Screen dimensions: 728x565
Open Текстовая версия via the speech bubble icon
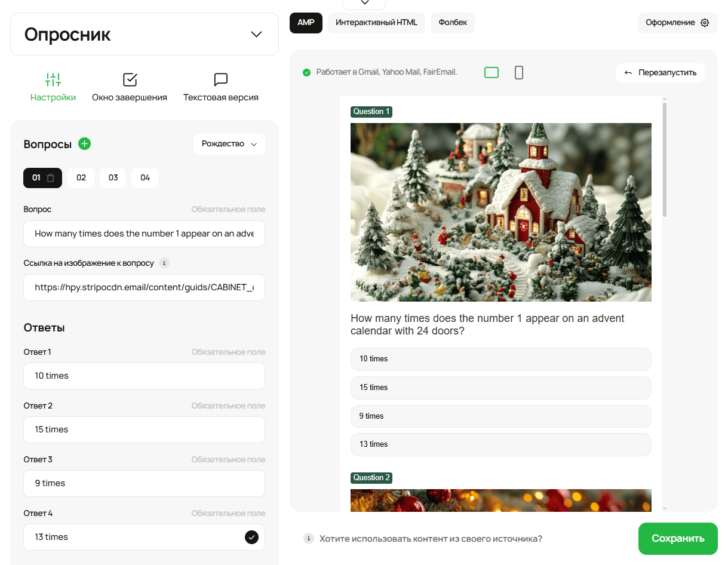[x=220, y=79]
